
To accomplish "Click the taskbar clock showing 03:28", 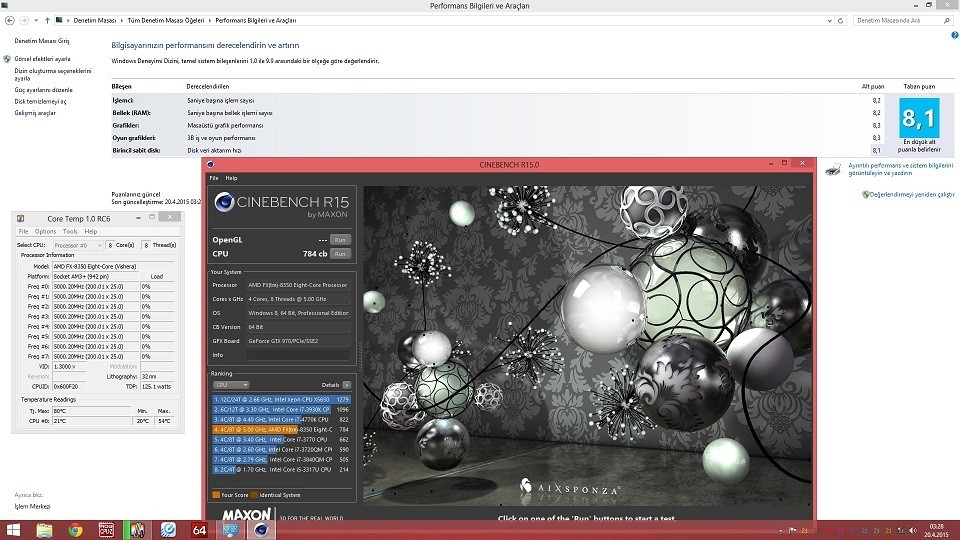I will [x=936, y=531].
